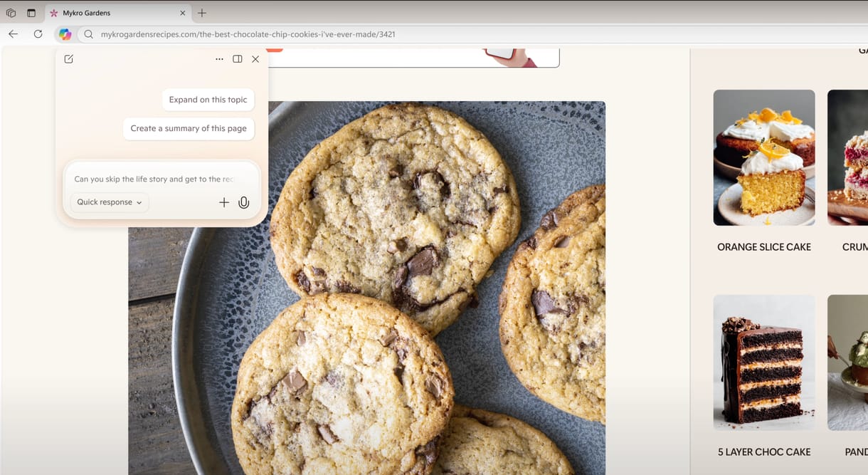Choose the Expand on this topic suggestion
868x475 pixels.
208,100
